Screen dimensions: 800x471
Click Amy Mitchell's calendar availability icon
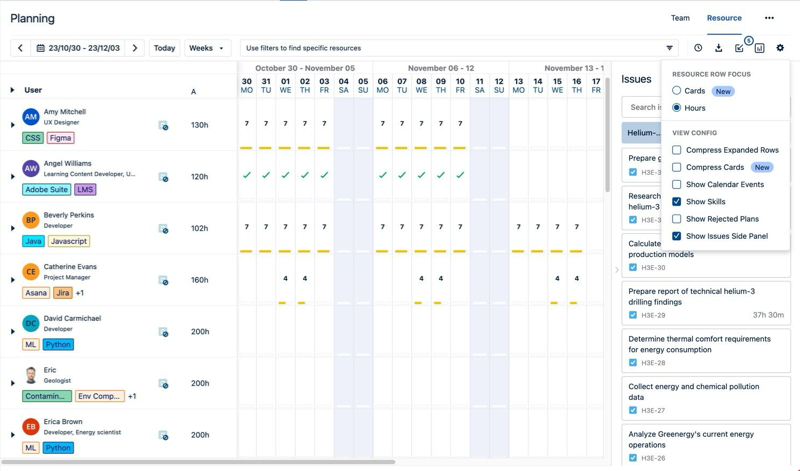[x=163, y=126]
